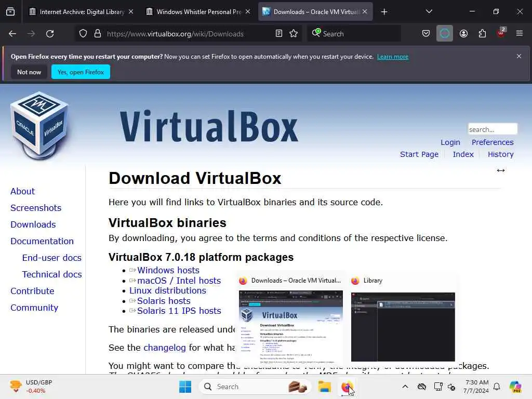Download Solaris 11 IPS hosts package
532x399 pixels.
179,311
